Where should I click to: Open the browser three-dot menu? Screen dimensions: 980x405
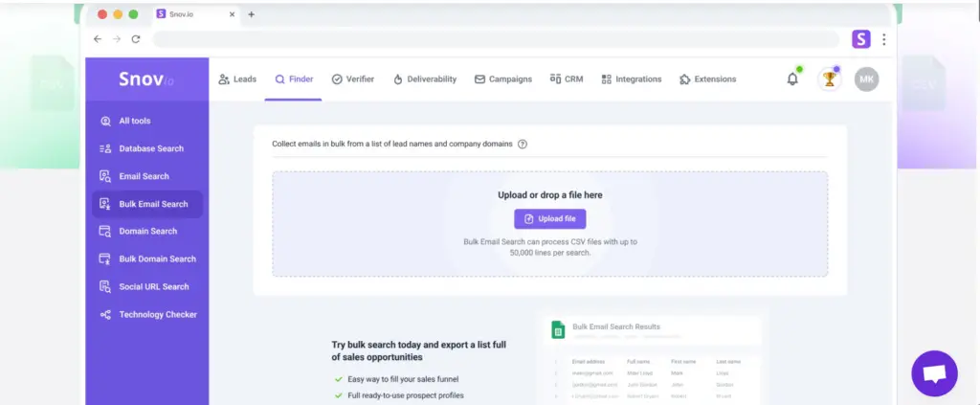click(883, 39)
